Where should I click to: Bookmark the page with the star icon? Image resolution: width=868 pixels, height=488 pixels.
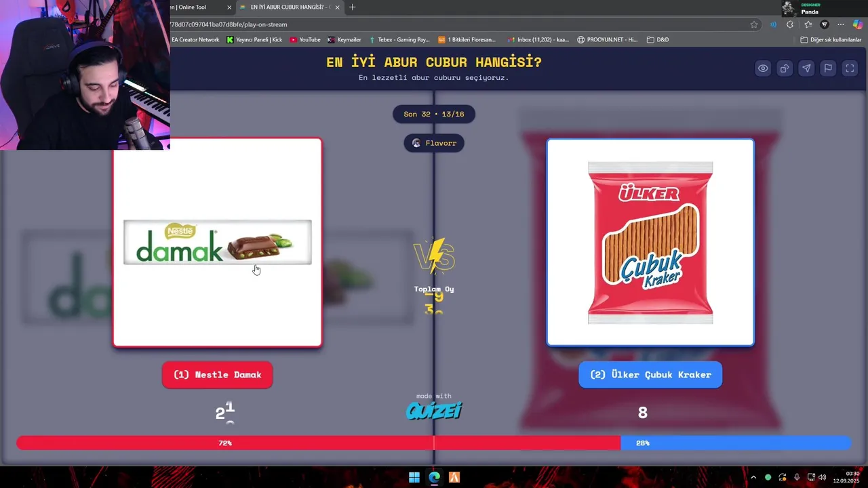[x=754, y=24]
